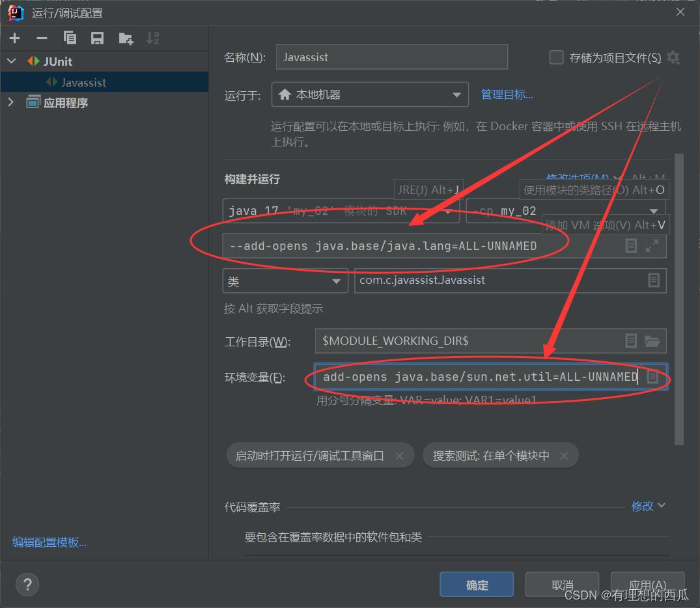Viewport: 700px width, 608px height.
Task: Expand the 应用程序 group in the sidebar
Action: 11,102
